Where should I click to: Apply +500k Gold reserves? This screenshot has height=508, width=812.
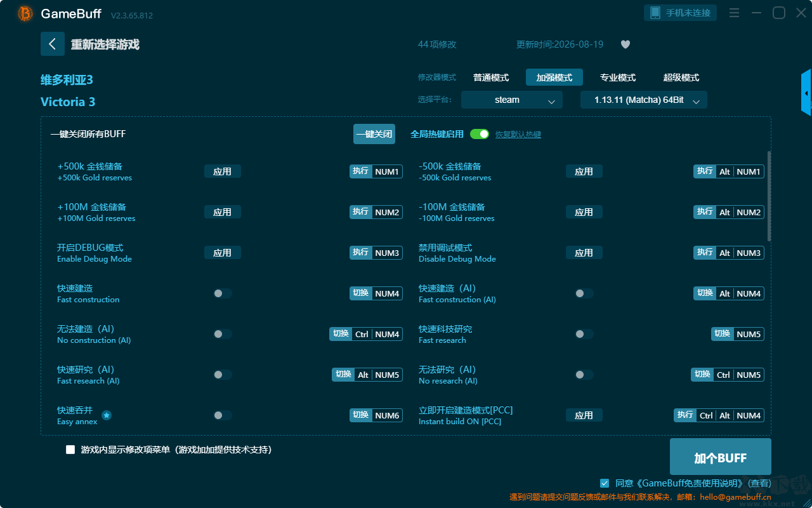[223, 171]
